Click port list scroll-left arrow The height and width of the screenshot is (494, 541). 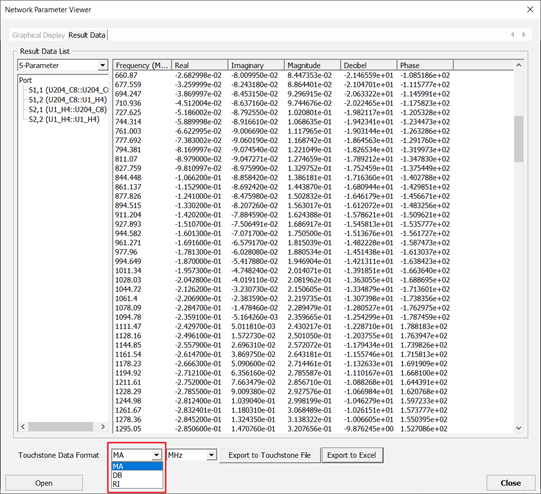pyautogui.click(x=23, y=427)
